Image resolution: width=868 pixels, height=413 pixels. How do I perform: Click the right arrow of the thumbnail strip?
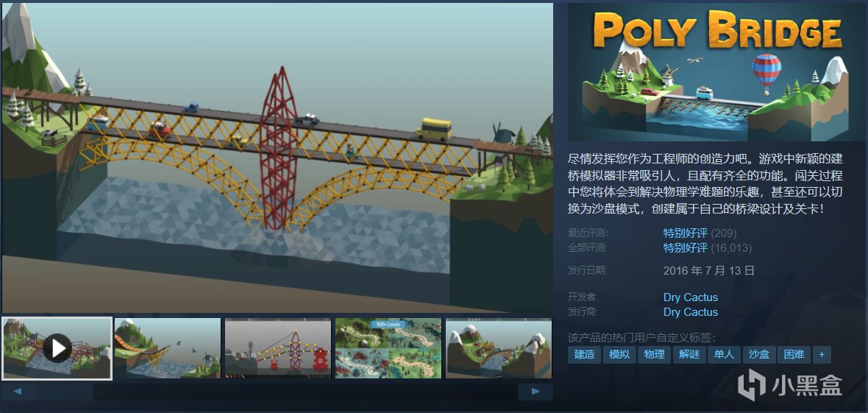click(x=536, y=392)
